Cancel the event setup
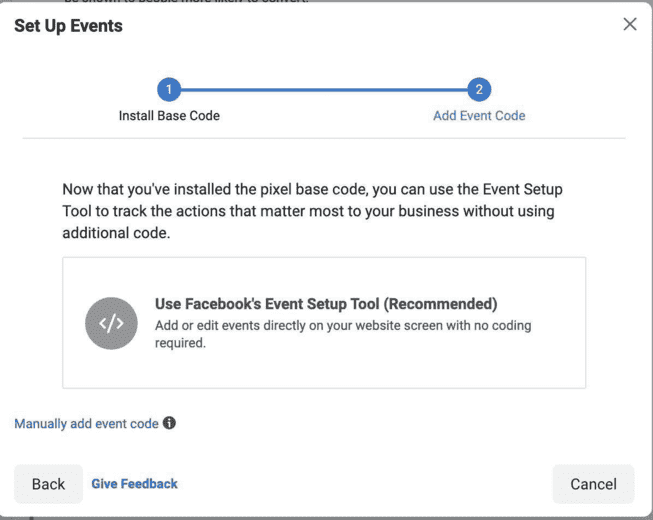The width and height of the screenshot is (653, 520). click(x=593, y=484)
